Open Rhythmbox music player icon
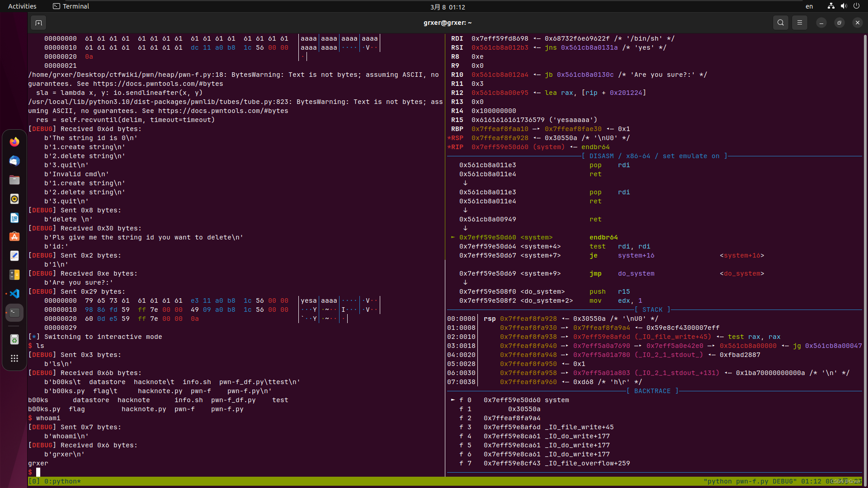This screenshot has width=868, height=488. pos(14,199)
